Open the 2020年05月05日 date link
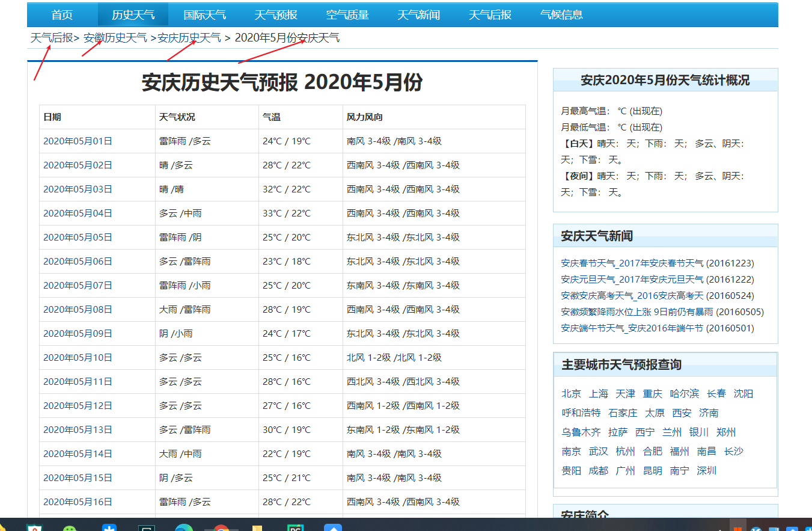The height and width of the screenshot is (531, 812). click(78, 238)
